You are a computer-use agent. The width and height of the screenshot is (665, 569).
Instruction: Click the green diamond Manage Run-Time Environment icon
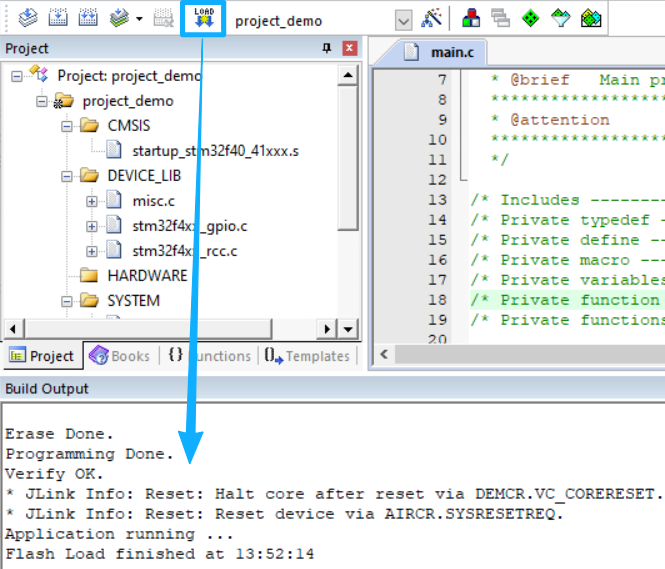coord(531,19)
